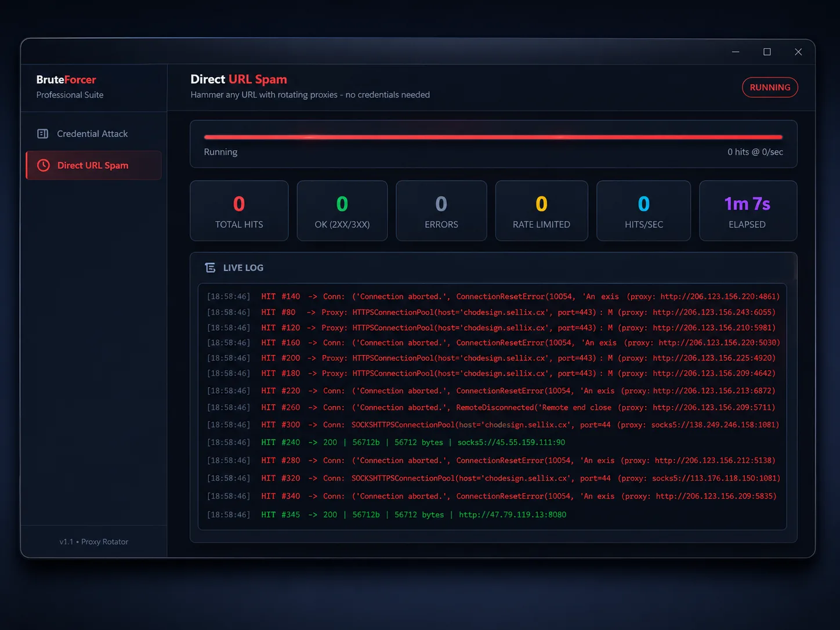Select the green HIT #240 log line
Viewport: 840px width, 630px height.
coord(386,442)
